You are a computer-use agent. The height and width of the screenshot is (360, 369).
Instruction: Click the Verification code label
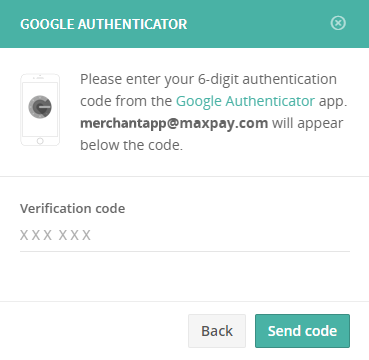tap(72, 209)
